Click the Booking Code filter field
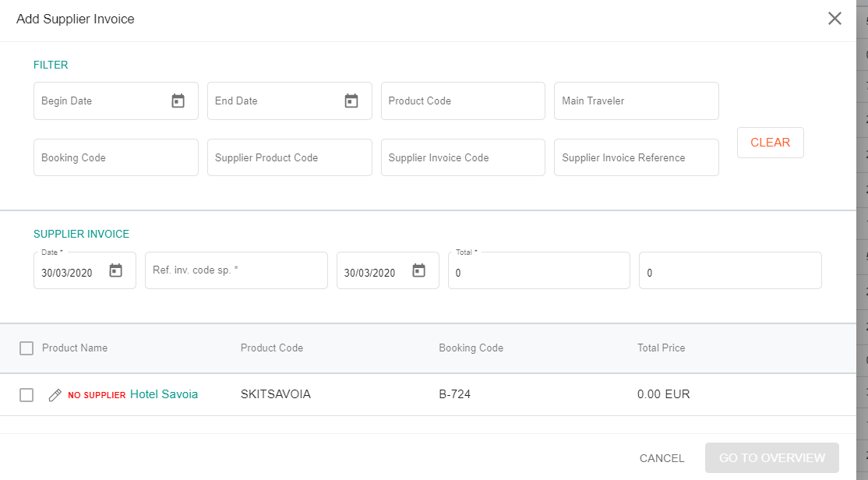This screenshot has height=480, width=868. pyautogui.click(x=115, y=157)
